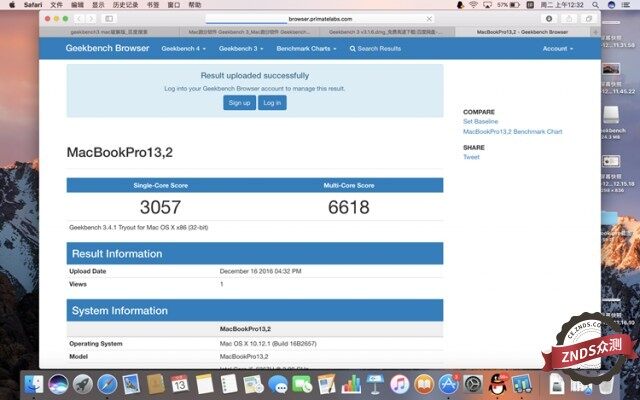Click Mac OS X 10.12.1 build text

(268, 344)
